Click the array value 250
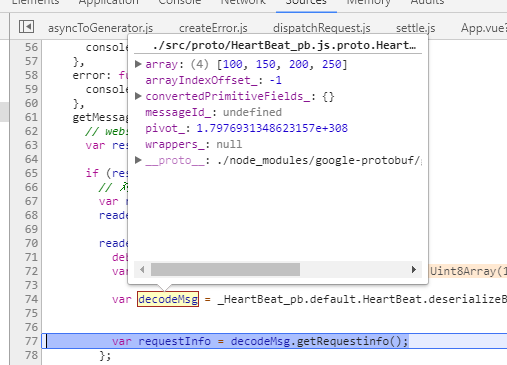The image size is (507, 365). 332,64
